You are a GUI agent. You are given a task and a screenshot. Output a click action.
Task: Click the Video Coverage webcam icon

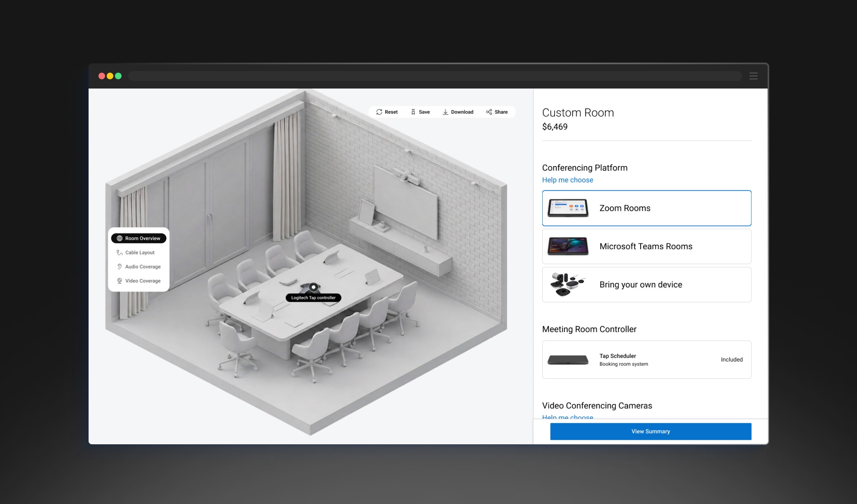(x=119, y=281)
